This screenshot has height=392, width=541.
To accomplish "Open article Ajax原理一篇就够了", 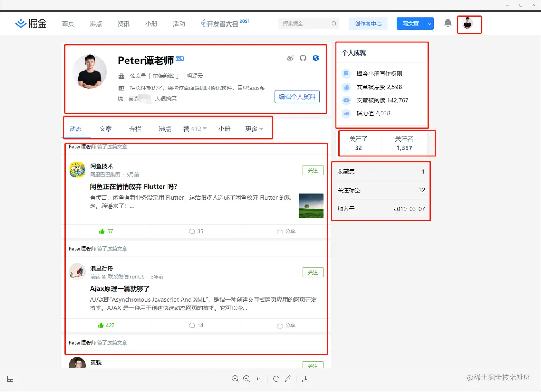I will tap(120, 288).
